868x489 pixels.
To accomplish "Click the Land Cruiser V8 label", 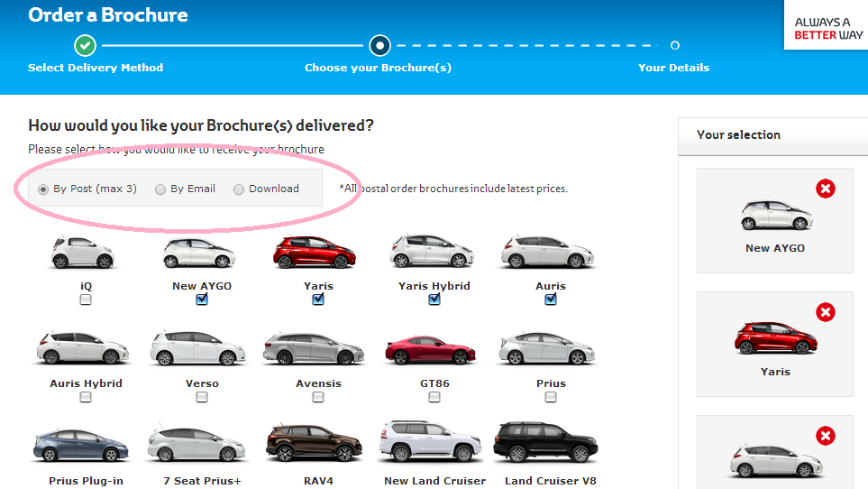I will point(551,481).
